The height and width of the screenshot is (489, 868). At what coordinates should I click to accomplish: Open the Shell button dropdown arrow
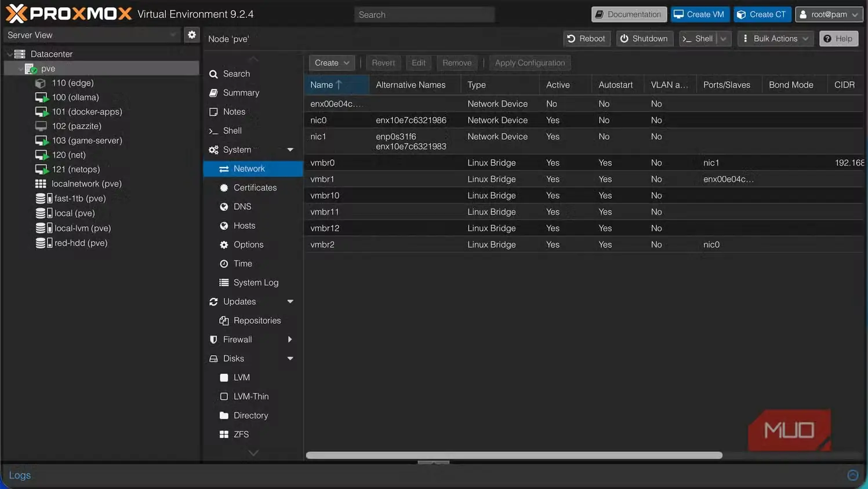[x=724, y=39]
